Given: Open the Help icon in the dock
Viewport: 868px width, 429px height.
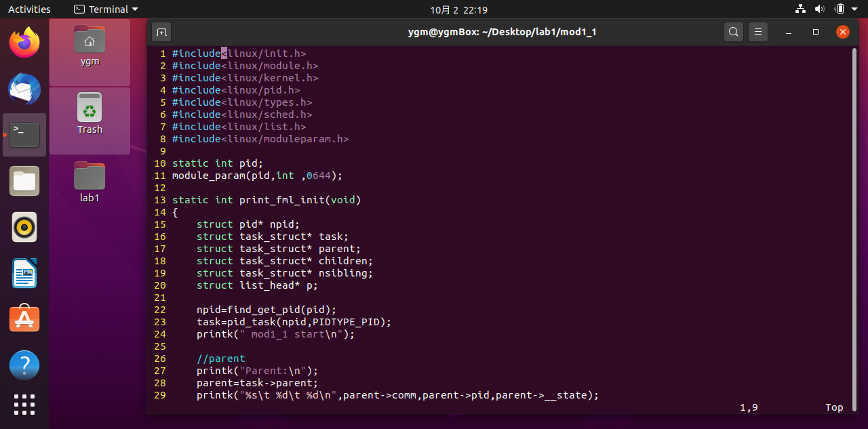Looking at the screenshot, I should 24,365.
